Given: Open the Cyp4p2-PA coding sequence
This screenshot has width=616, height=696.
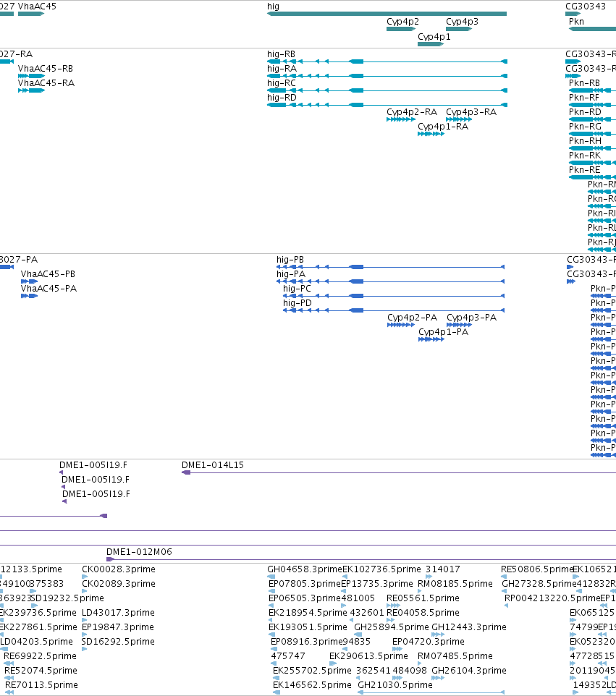Looking at the screenshot, I should (401, 325).
